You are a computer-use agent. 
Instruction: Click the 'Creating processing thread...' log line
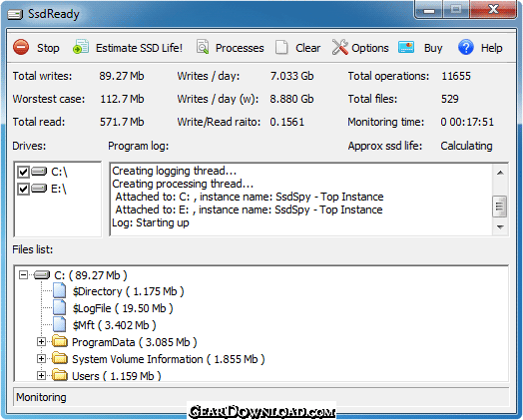click(183, 184)
